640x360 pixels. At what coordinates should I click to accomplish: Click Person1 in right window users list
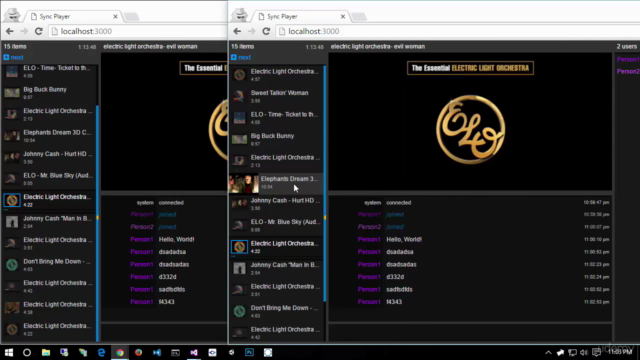(627, 60)
